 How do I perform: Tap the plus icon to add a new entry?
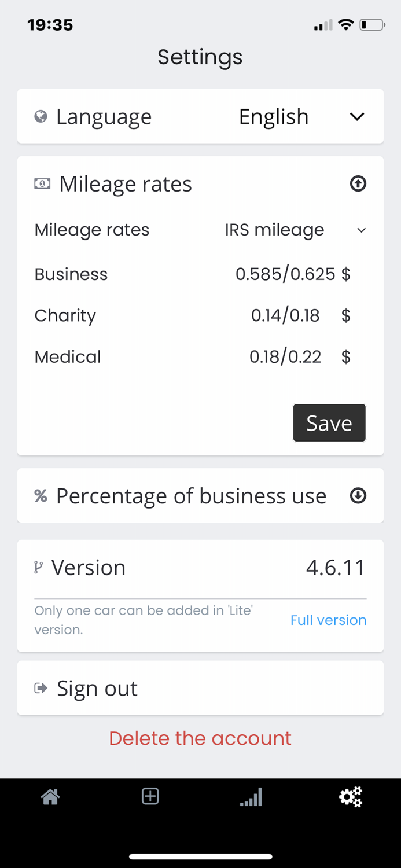(x=150, y=796)
